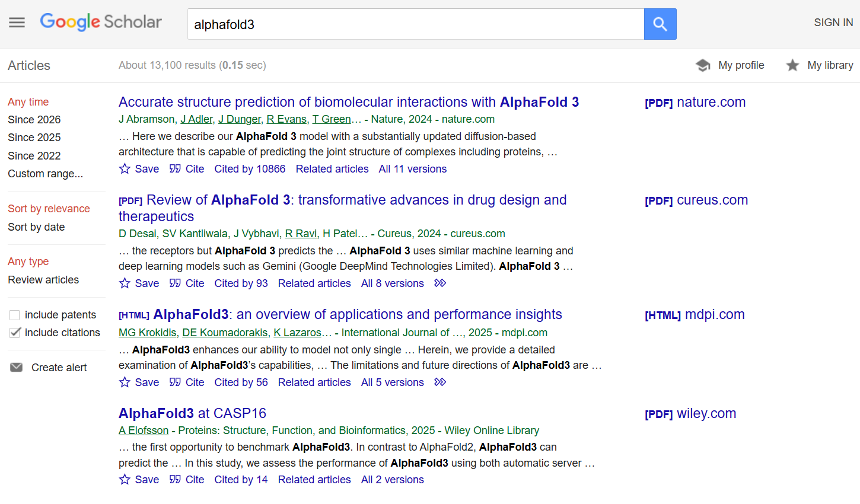Open Custom range date filter
The image size is (860, 504).
point(45,174)
